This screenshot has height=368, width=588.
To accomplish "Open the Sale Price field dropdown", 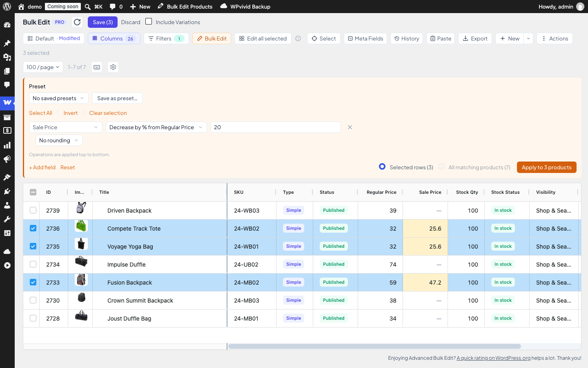I will 66,127.
